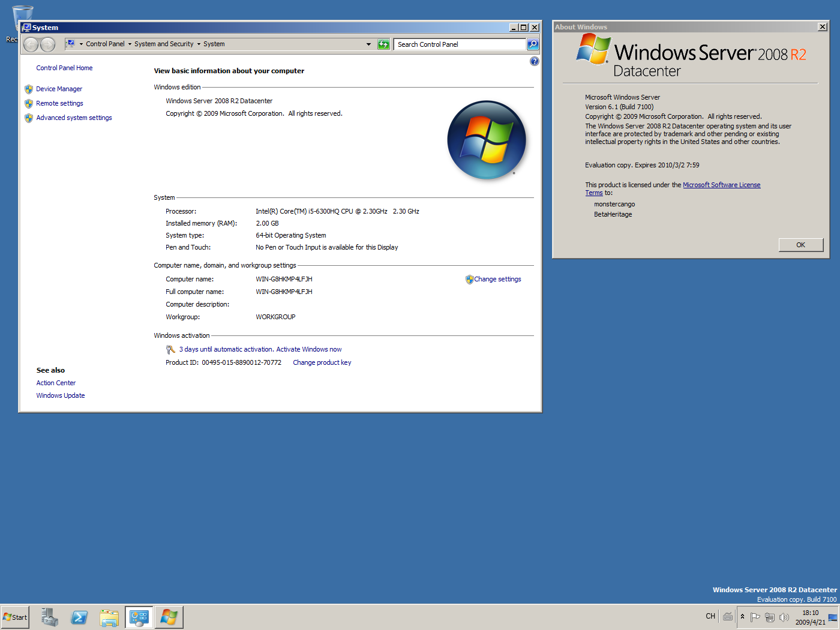Open Advanced system settings

(74, 118)
